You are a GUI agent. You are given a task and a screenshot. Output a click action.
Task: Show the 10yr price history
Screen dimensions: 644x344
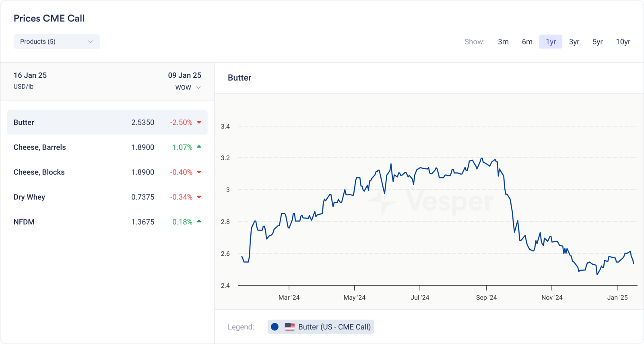(x=623, y=42)
